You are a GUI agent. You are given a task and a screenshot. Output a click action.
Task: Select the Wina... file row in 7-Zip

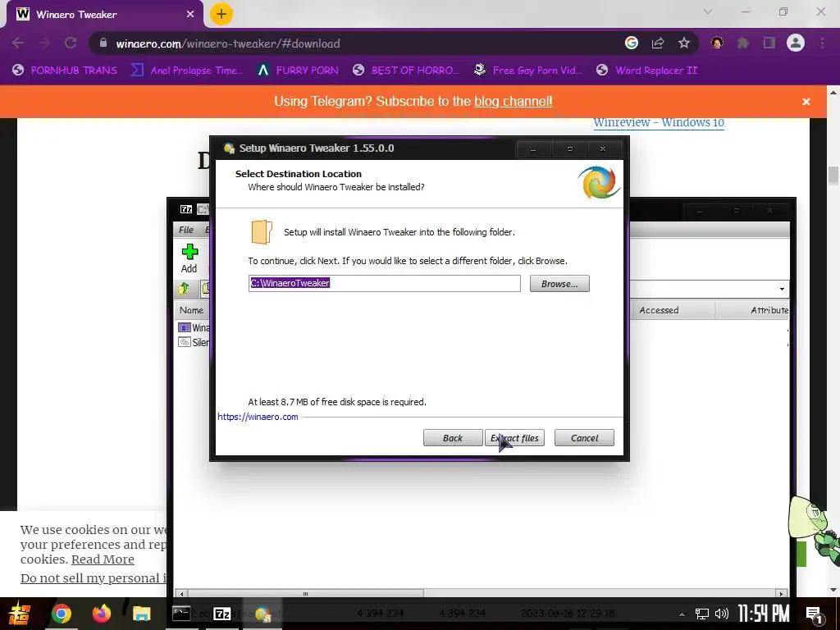[194, 327]
